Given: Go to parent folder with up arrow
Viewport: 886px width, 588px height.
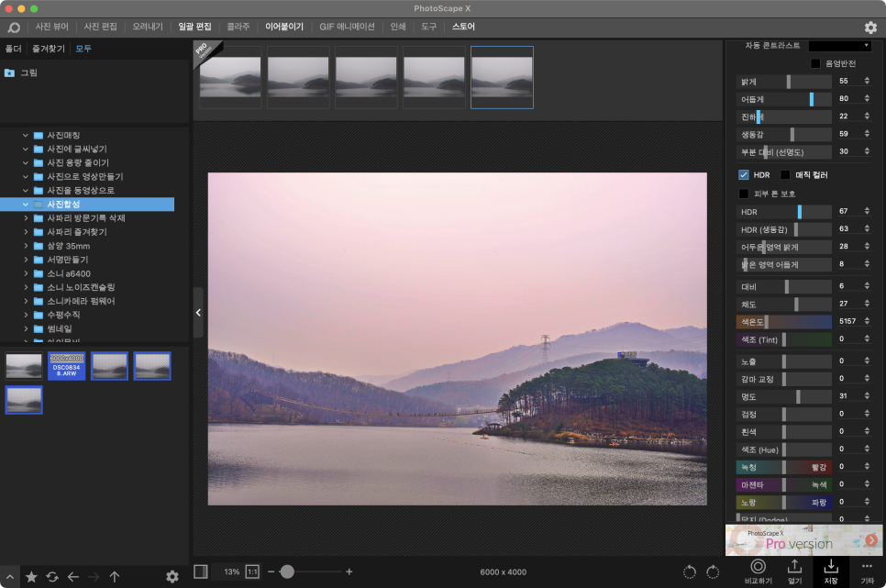Looking at the screenshot, I should click(x=114, y=577).
